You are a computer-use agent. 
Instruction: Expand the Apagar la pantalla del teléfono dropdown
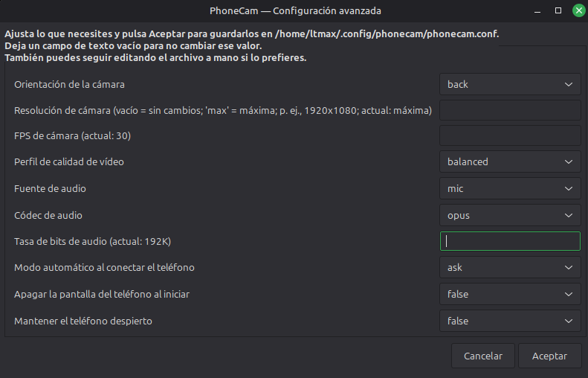tap(510, 294)
